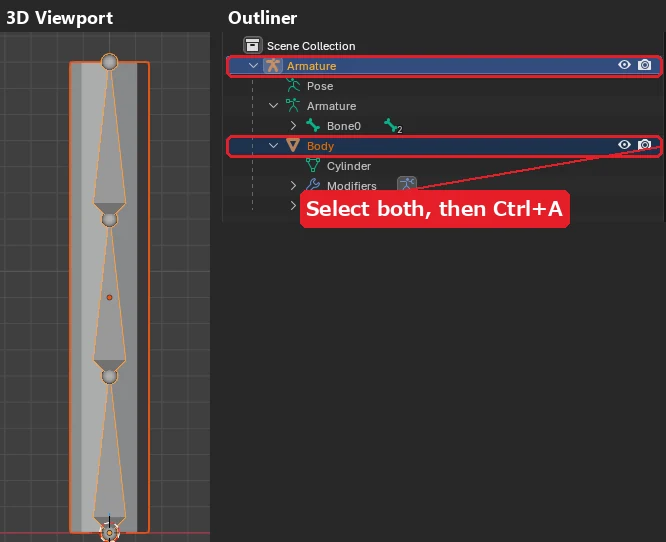This screenshot has height=542, width=666.
Task: Click the orange object origin dot
Action: click(110, 297)
